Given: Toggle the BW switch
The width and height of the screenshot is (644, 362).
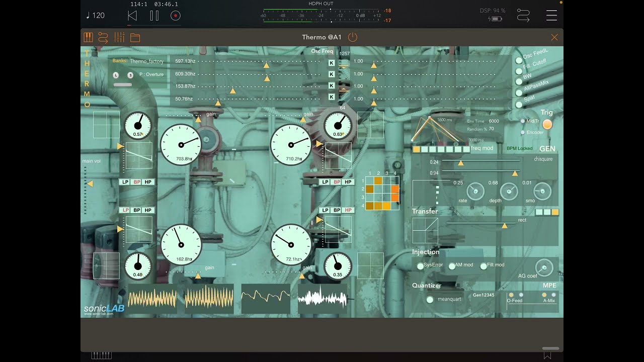Looking at the screenshot, I should tap(519, 82).
